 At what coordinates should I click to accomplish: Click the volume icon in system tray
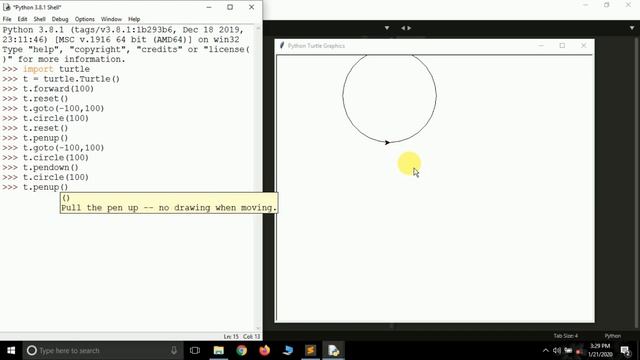[557, 350]
